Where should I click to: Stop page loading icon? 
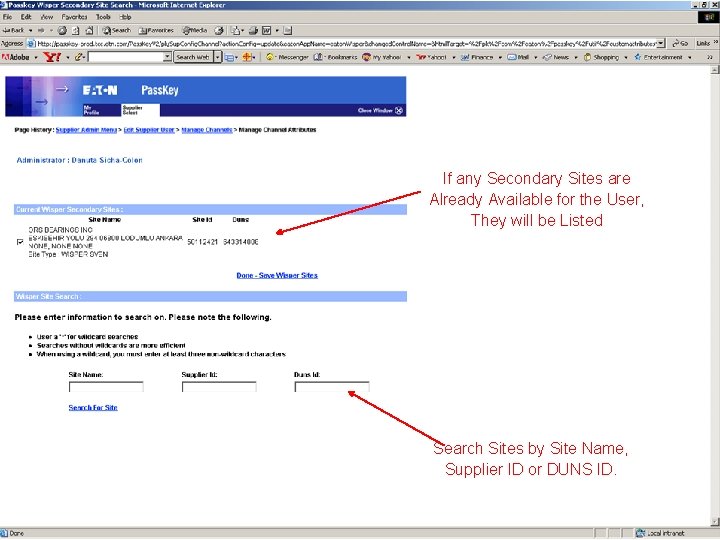point(62,30)
